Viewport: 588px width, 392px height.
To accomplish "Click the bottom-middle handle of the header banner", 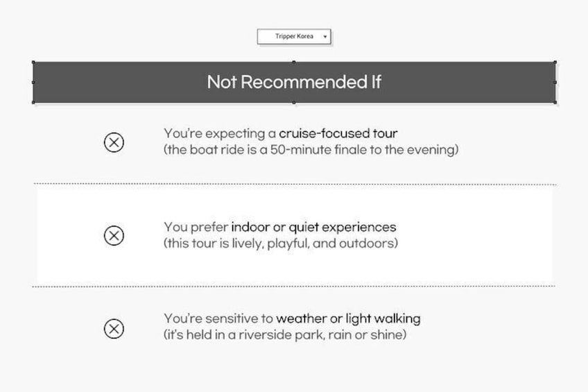I will click(x=294, y=102).
